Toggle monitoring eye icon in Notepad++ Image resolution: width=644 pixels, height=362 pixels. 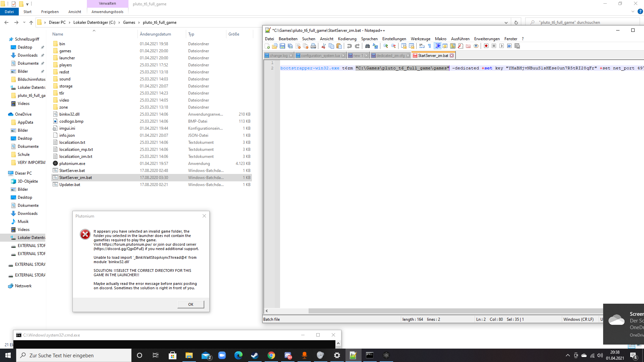coord(476,46)
